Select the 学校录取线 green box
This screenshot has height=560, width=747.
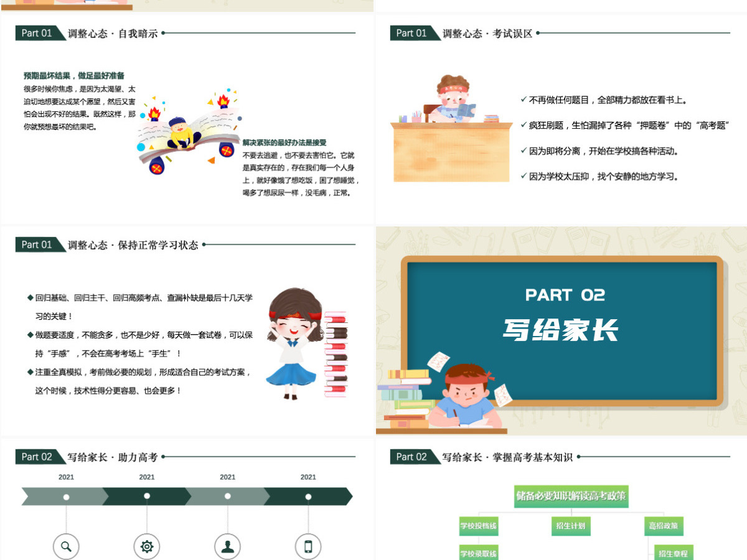pos(479,553)
